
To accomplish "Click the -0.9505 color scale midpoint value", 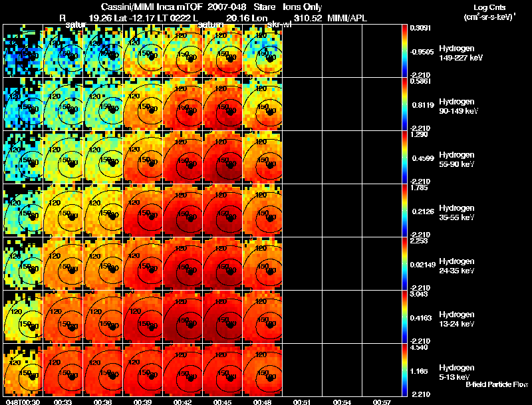I will 422,52.
